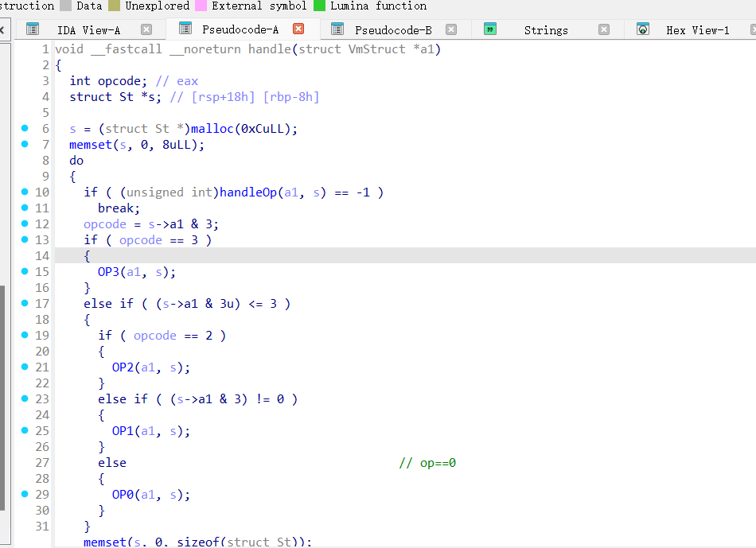
Task: Switch to the Strings tab
Action: (546, 30)
